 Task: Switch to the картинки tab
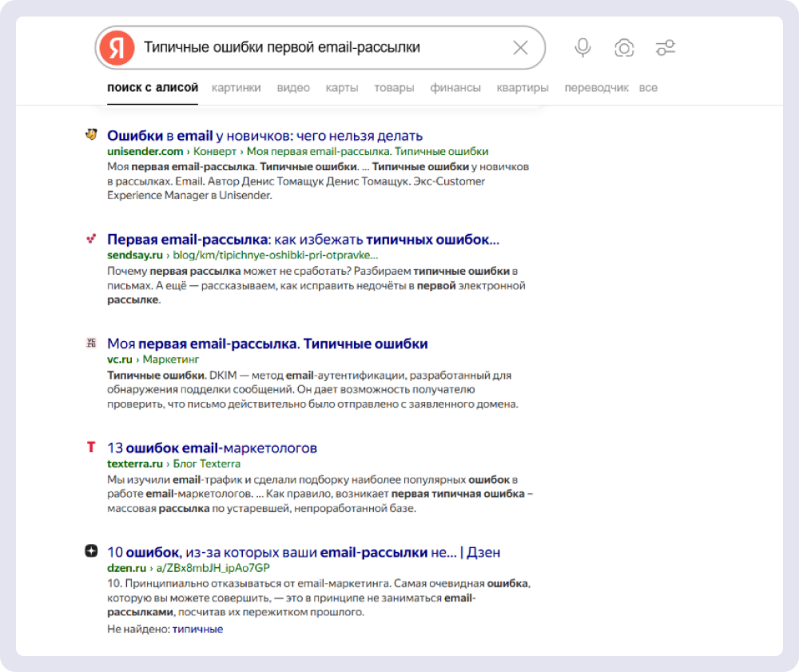pyautogui.click(x=236, y=88)
